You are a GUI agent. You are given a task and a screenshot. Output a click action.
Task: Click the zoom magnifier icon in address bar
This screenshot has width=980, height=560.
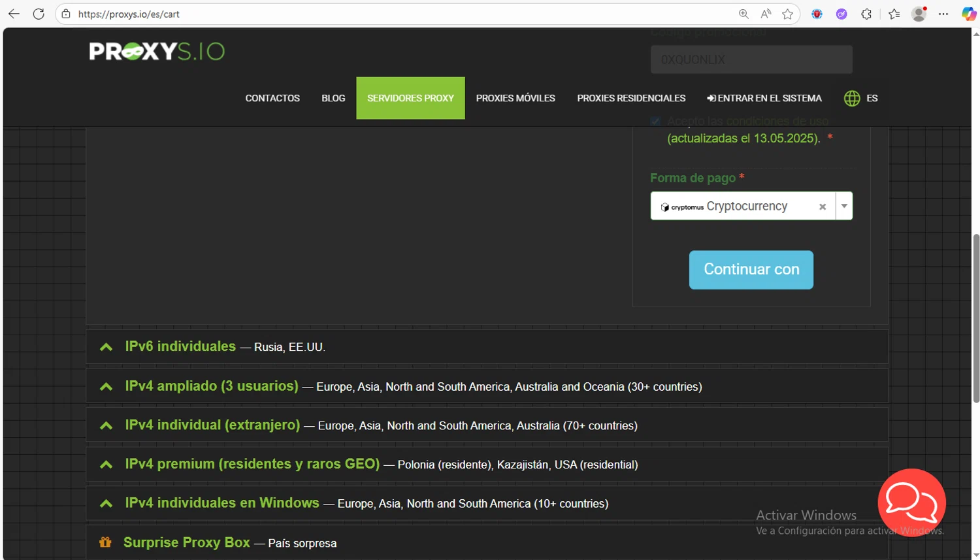tap(743, 14)
